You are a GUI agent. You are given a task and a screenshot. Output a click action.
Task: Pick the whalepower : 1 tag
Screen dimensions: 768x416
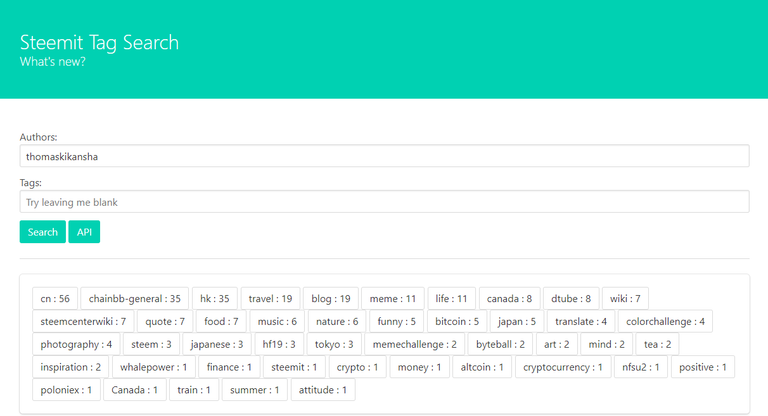154,367
